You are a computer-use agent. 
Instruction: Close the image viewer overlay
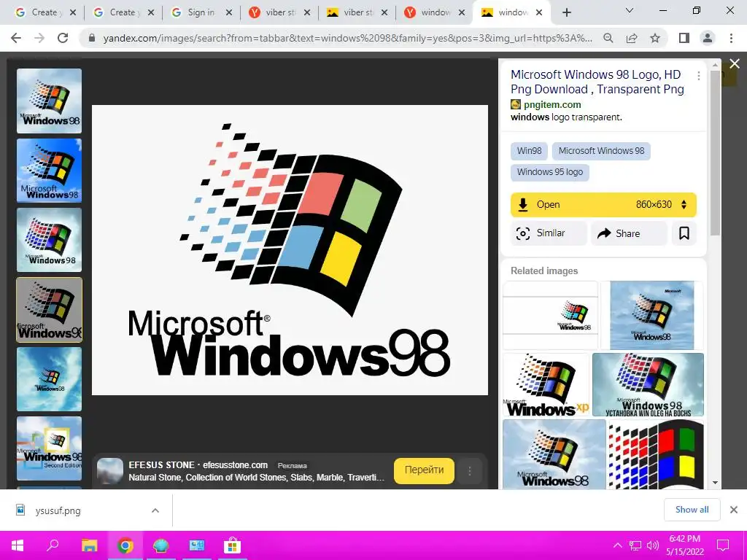tap(735, 64)
